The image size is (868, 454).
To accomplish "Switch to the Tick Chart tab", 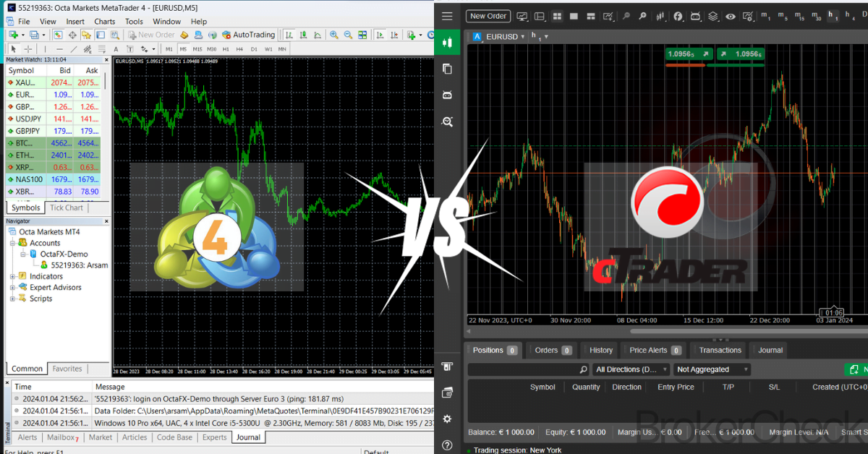I will pyautogui.click(x=66, y=207).
